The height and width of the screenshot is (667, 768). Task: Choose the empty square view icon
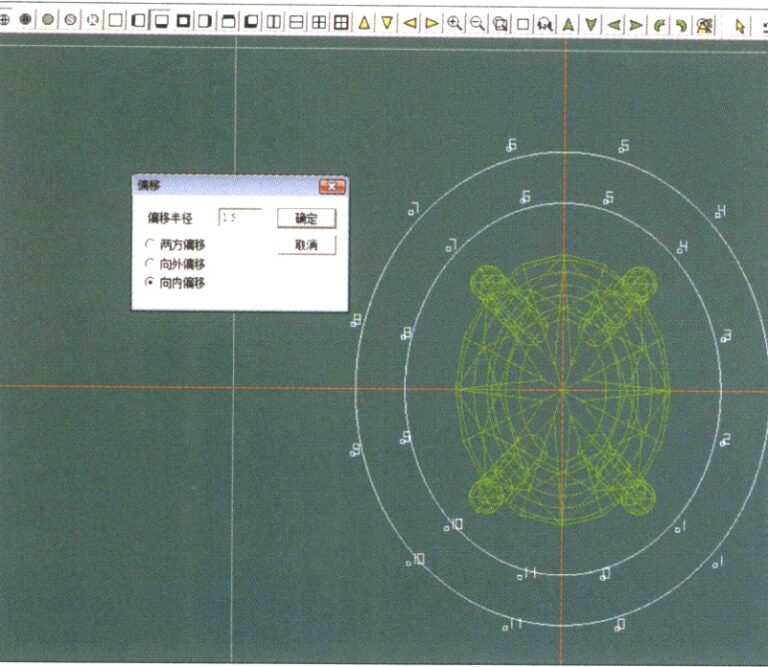click(116, 20)
